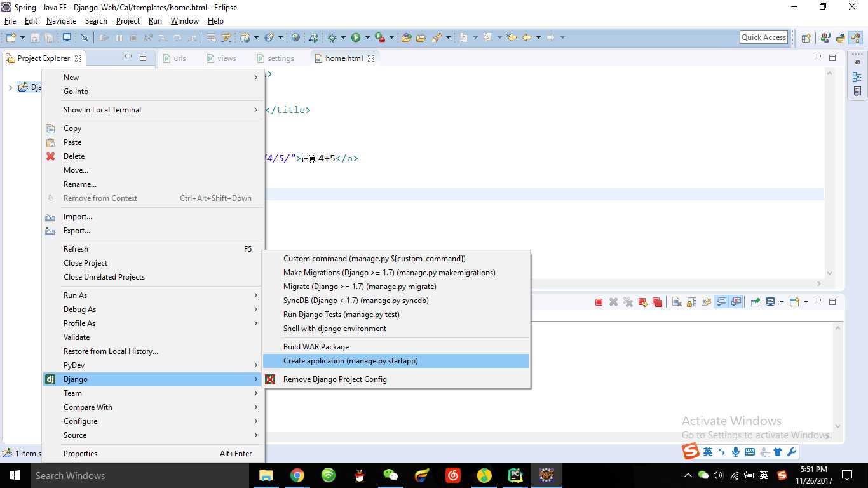Screen dimensions: 868x488
Task: Click the Last Edit Location icon
Action: (x=512, y=37)
